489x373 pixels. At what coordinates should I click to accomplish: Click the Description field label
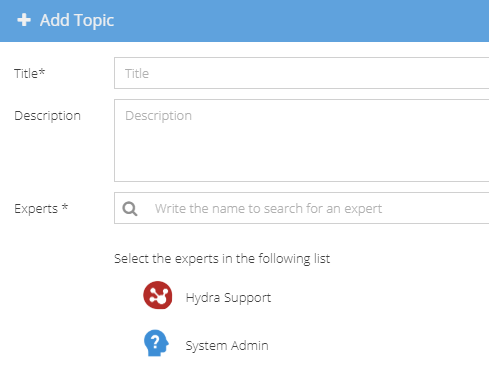point(47,116)
